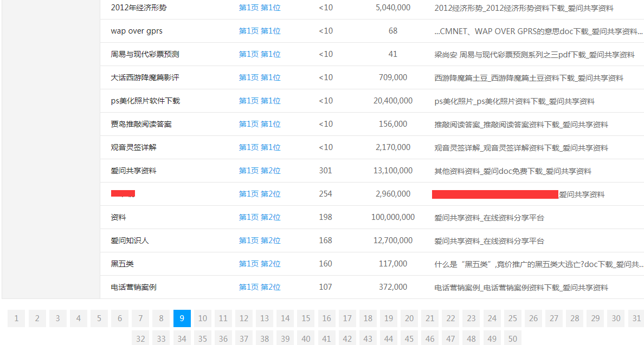Open 电话营销案例 result download link

point(520,287)
